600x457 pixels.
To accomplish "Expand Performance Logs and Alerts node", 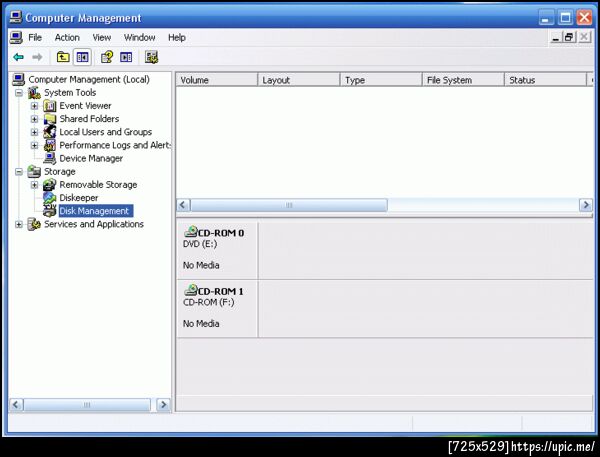I will pos(34,145).
